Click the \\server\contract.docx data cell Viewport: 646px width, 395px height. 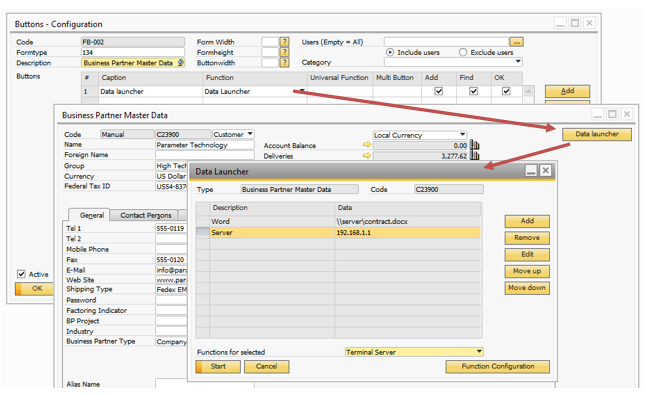[408, 222]
